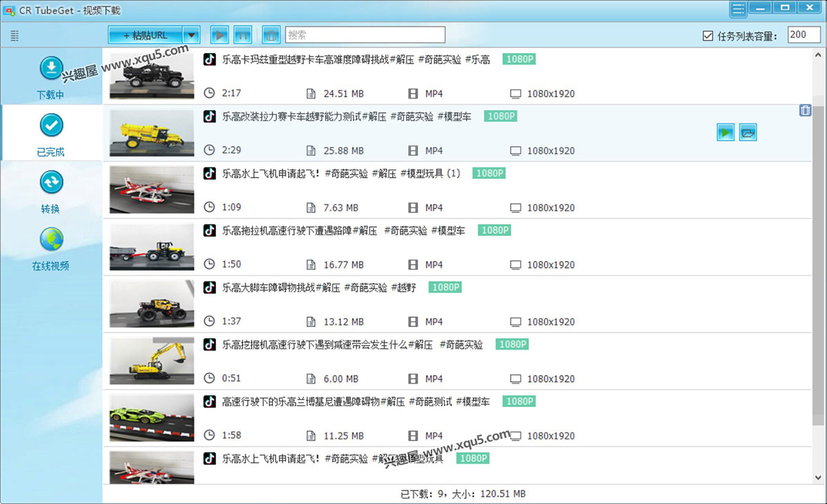Click TikTok icon in 乐高挖掘机 row

[x=210, y=344]
